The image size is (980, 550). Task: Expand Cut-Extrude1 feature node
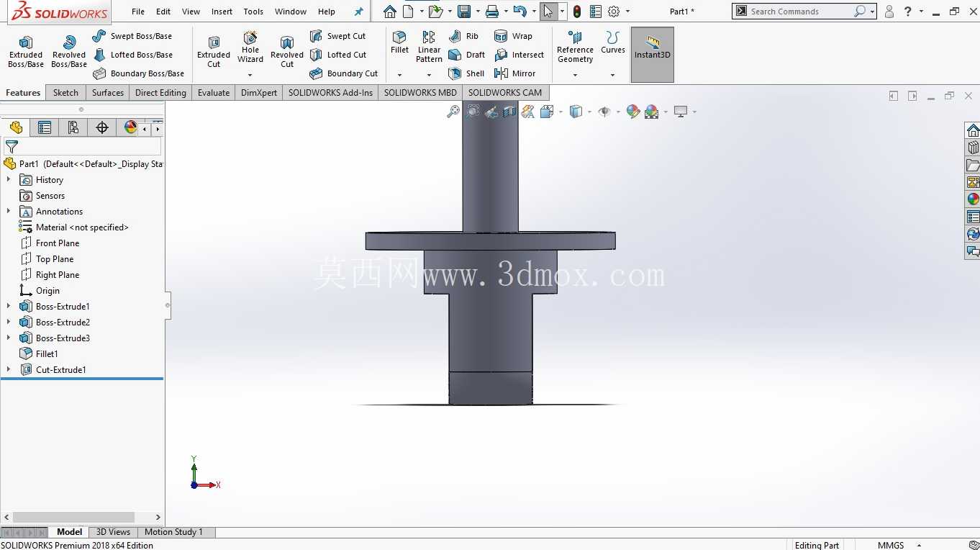[9, 370]
